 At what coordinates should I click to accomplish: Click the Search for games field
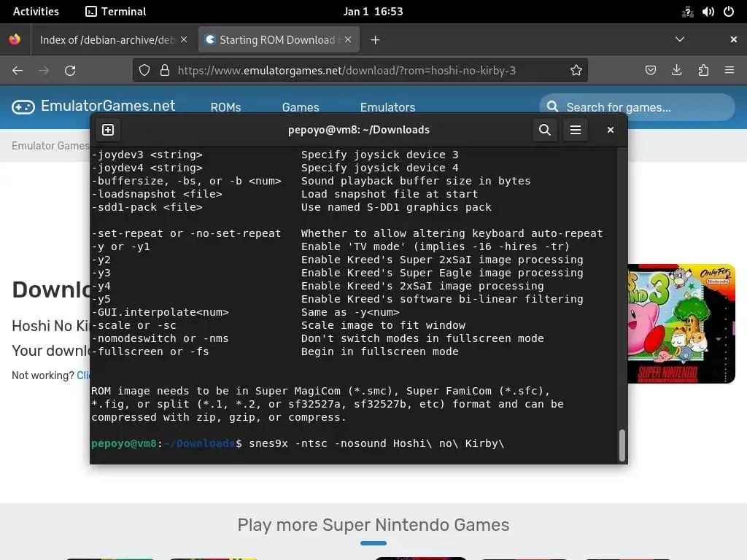[638, 107]
